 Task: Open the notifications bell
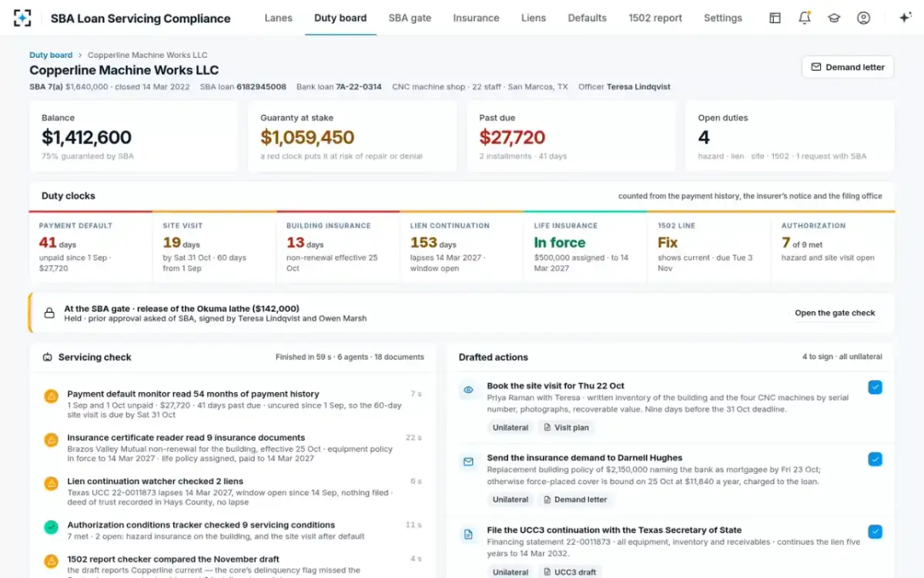(x=805, y=18)
